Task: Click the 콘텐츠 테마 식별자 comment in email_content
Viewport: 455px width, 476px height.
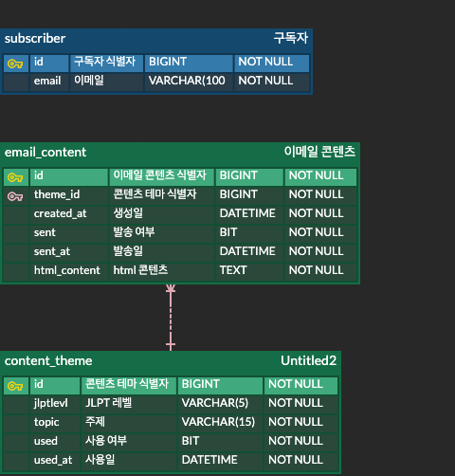Action: pyautogui.click(x=161, y=196)
